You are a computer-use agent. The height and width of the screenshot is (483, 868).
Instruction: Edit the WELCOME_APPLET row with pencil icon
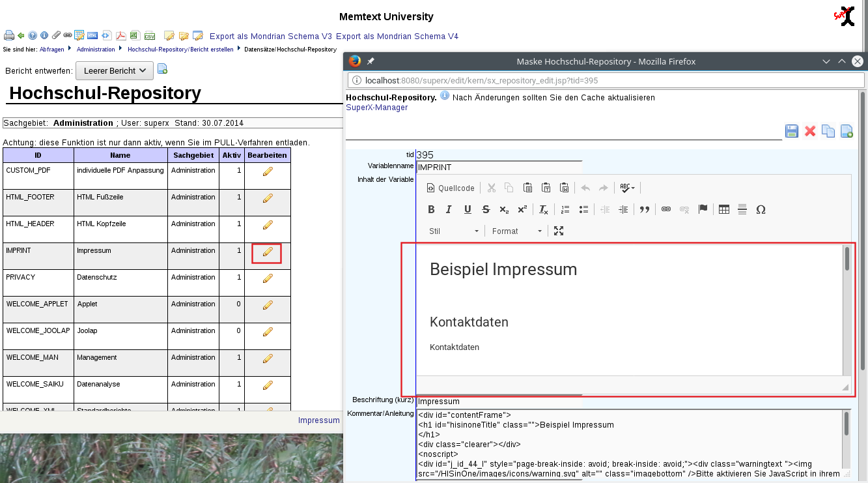tap(268, 305)
